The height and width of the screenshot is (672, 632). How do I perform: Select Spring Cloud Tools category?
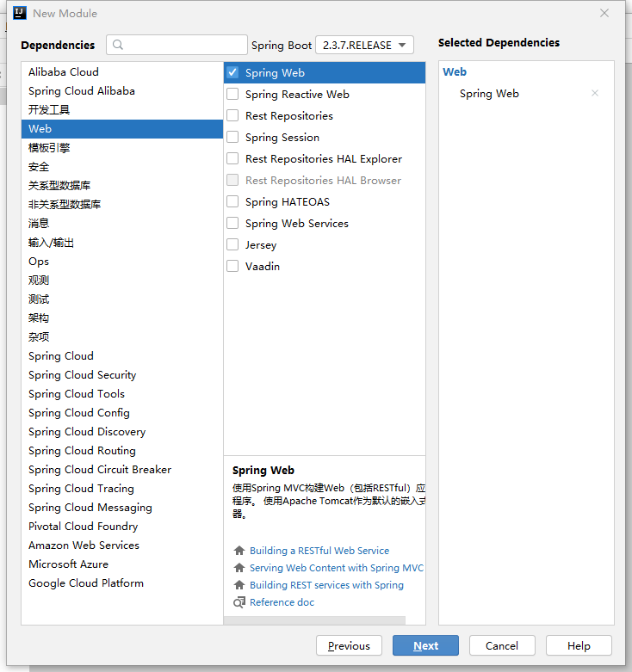[x=122, y=393]
